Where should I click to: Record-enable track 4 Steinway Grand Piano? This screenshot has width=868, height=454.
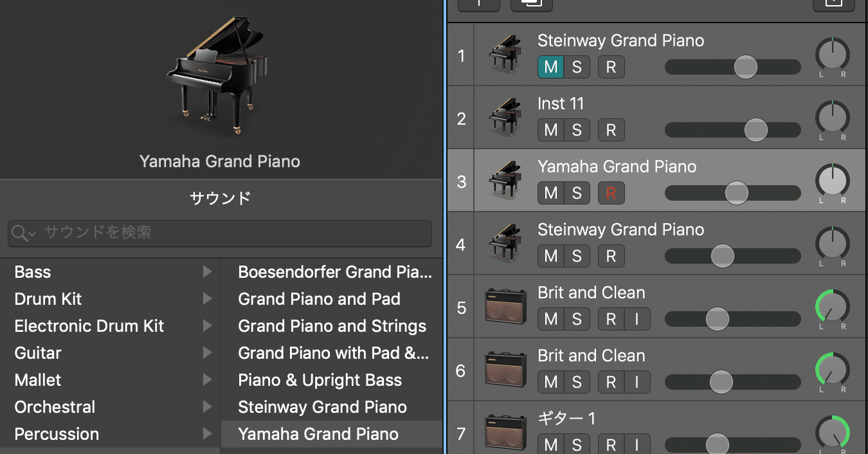tap(611, 256)
